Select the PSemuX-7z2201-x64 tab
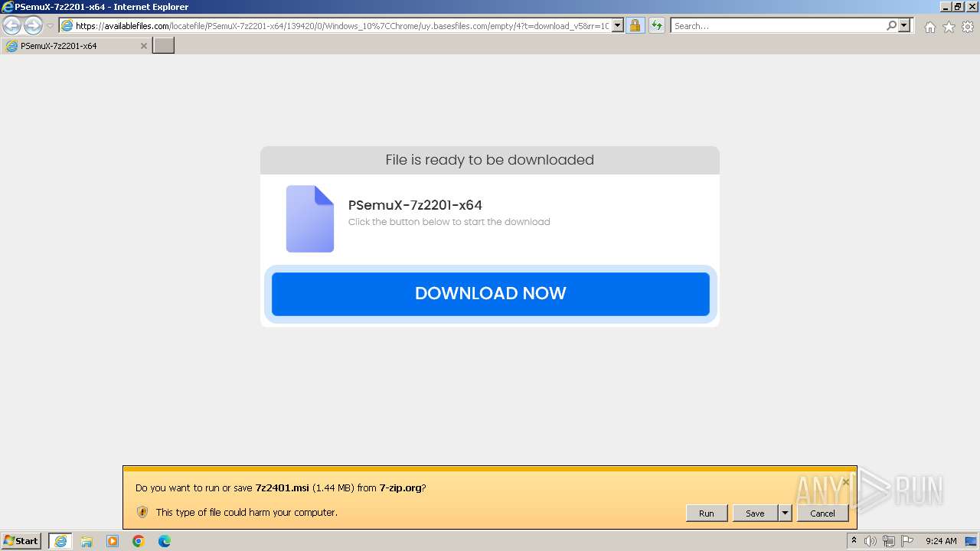 click(75, 46)
